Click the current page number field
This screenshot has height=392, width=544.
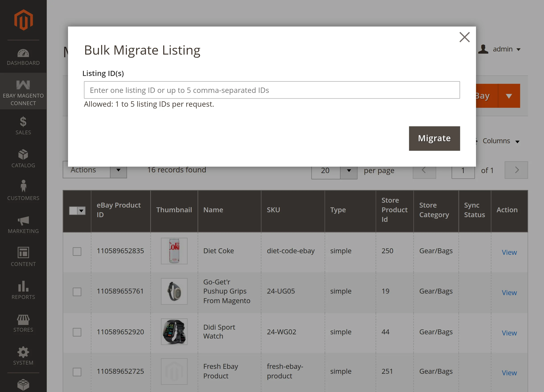[x=463, y=170]
